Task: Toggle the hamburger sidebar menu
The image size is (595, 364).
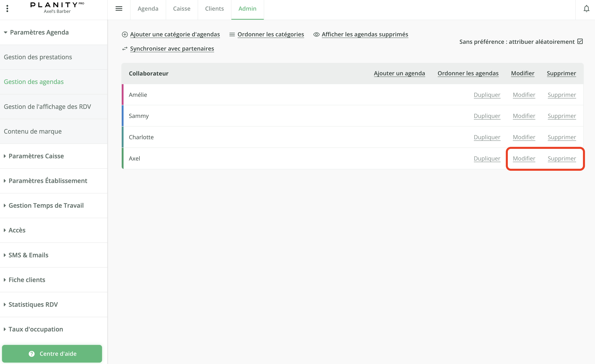Action: click(x=119, y=9)
